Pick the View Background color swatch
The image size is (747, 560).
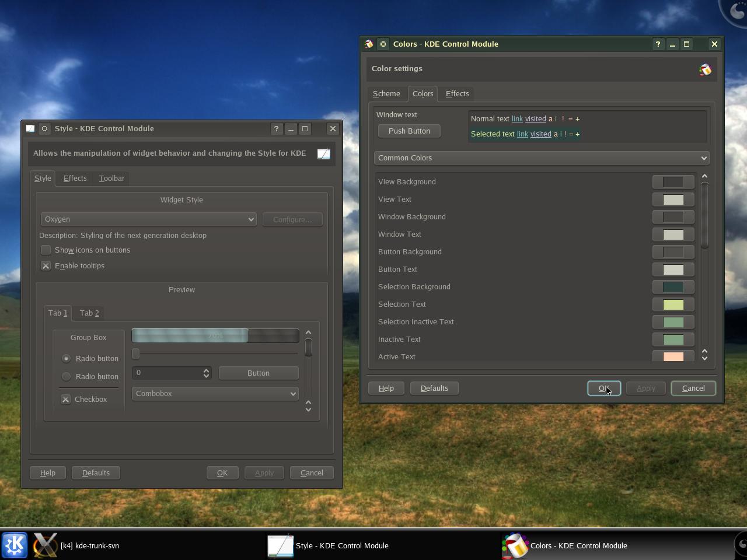[x=673, y=182]
